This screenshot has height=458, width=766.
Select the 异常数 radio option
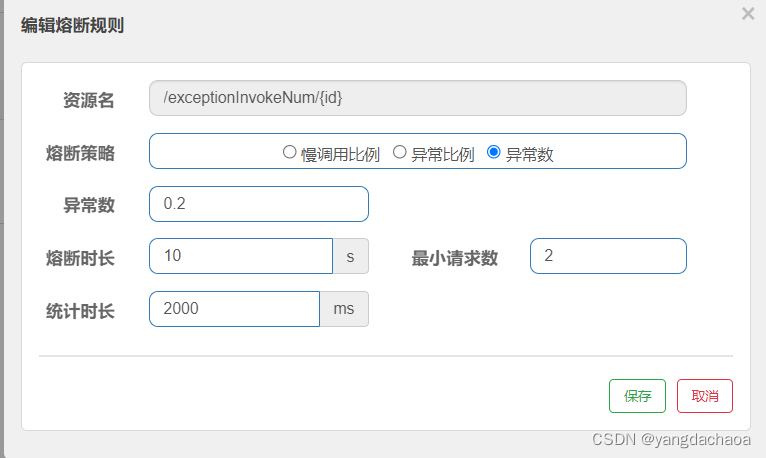493,152
